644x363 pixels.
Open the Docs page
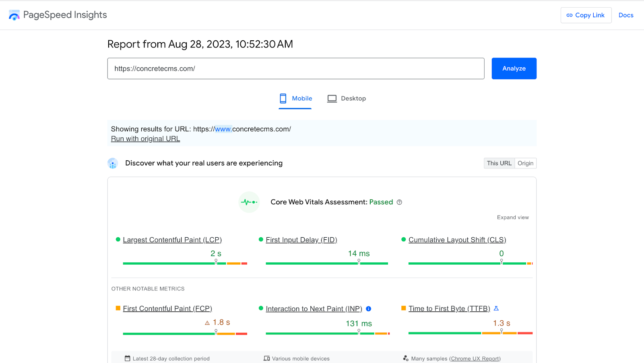click(626, 15)
